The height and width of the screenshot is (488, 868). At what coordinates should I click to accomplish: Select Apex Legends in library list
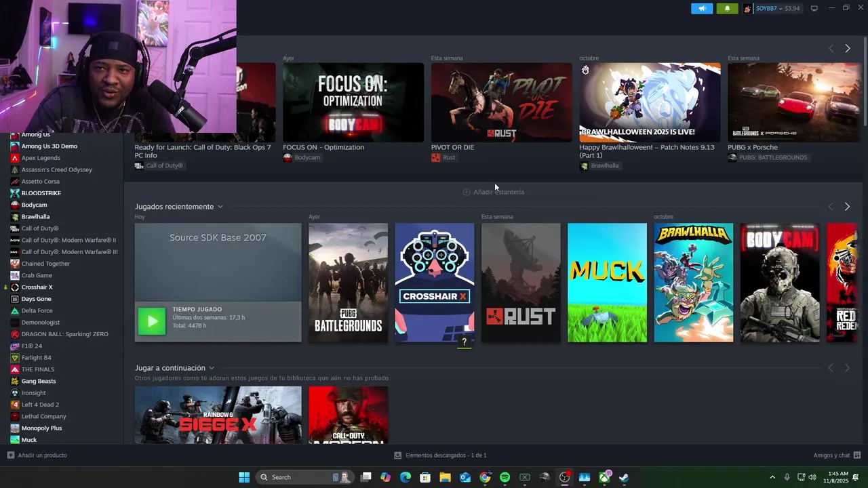pos(41,158)
